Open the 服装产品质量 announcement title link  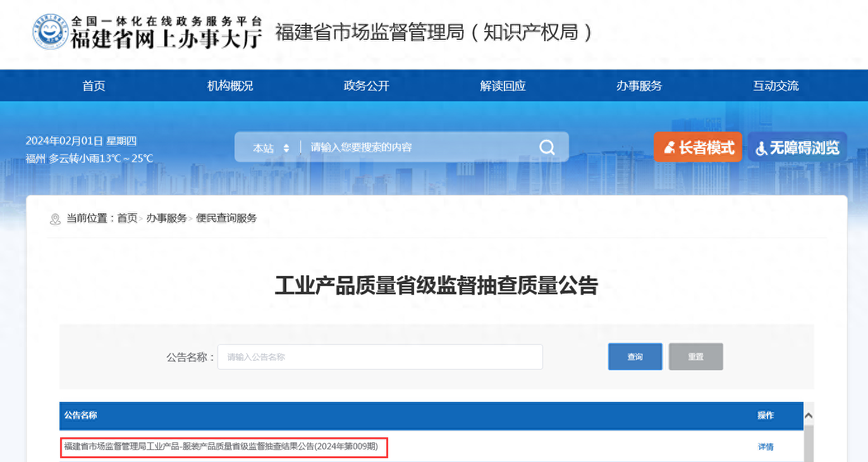tap(221, 447)
